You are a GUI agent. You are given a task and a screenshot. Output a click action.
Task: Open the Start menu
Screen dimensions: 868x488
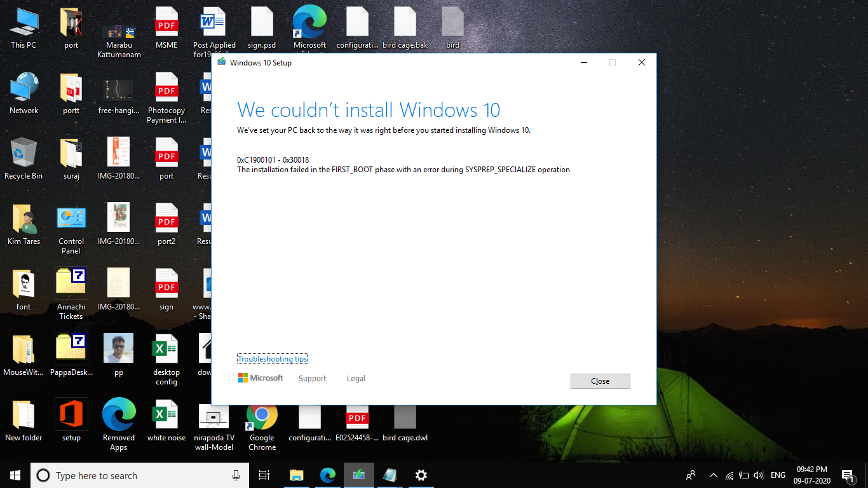coord(15,475)
